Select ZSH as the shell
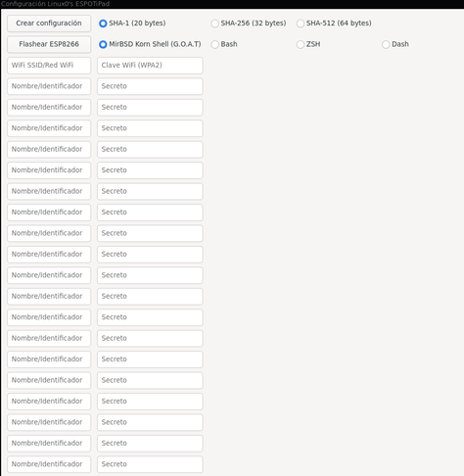 pos(308,44)
